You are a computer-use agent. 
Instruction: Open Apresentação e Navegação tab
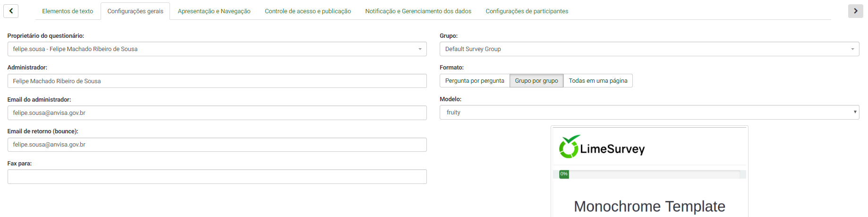tap(214, 11)
